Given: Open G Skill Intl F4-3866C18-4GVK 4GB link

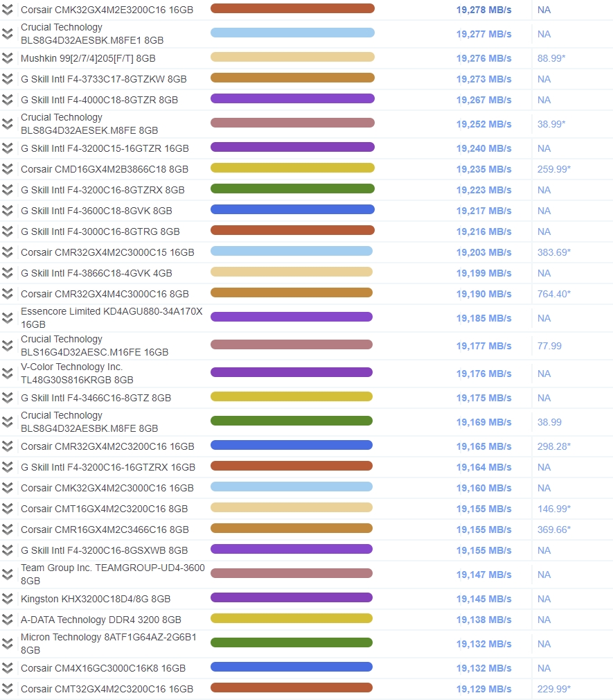Looking at the screenshot, I should click(x=96, y=273).
